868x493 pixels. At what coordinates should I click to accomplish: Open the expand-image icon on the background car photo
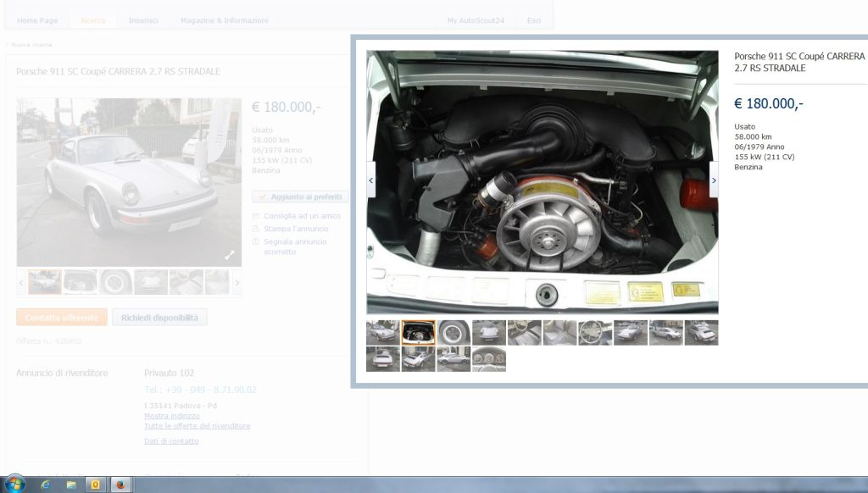click(x=229, y=255)
